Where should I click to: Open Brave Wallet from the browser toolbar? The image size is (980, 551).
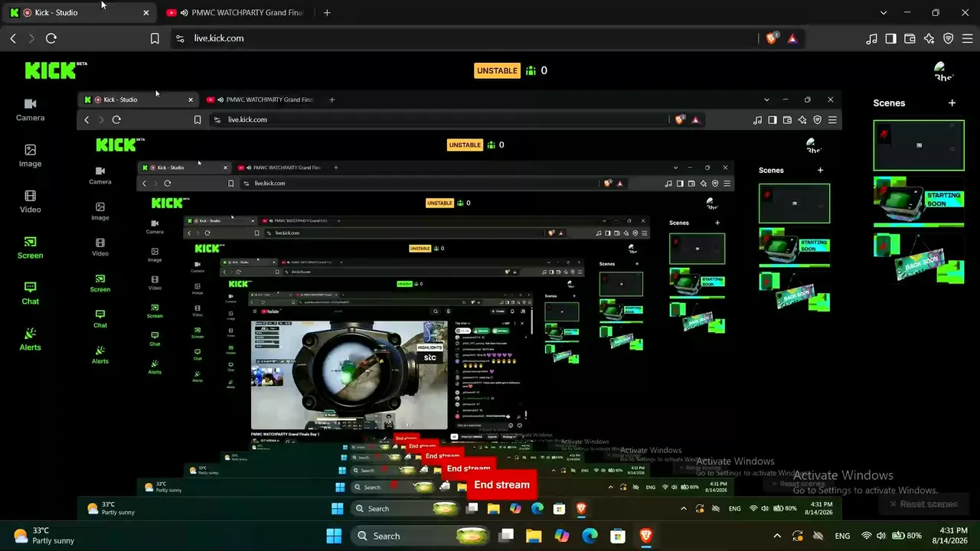(910, 38)
